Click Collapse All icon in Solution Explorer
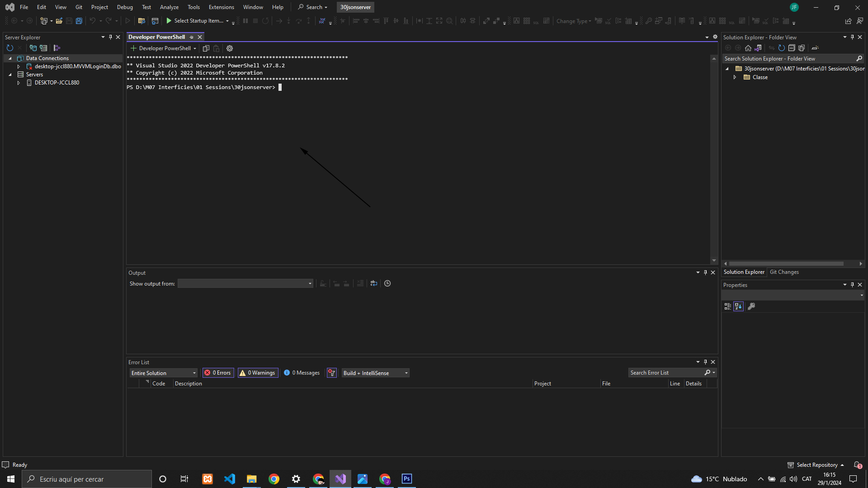Screen dimensions: 868x488 (x=792, y=48)
